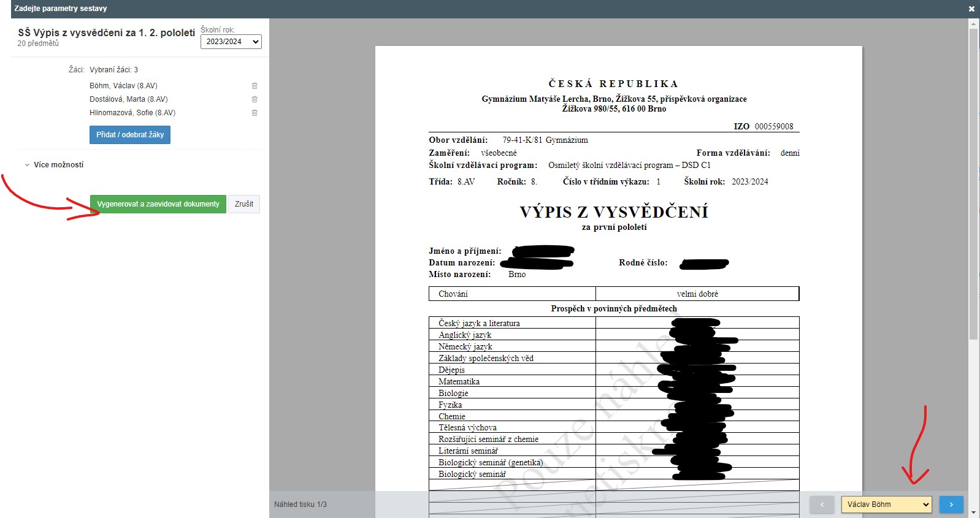
Task: Close the Zadejte parametry sestavy dialog
Action: (971, 9)
